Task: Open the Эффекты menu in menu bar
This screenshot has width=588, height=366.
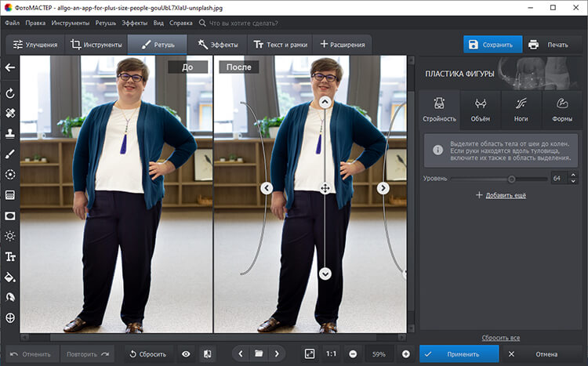Action: coord(134,24)
